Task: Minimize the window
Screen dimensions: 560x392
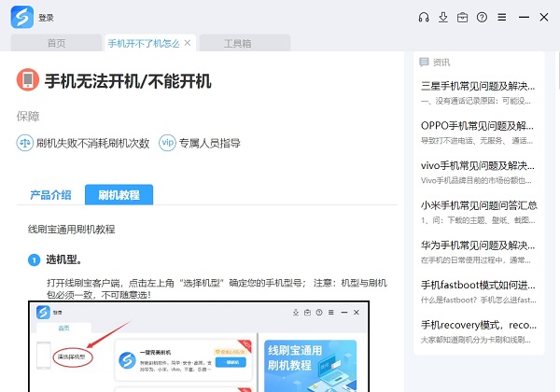Action: pyautogui.click(x=524, y=17)
